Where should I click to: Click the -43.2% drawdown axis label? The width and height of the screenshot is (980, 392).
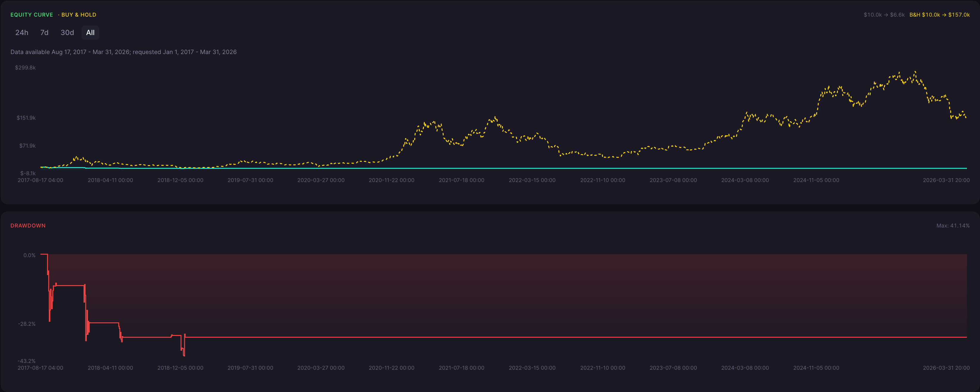pyautogui.click(x=26, y=361)
